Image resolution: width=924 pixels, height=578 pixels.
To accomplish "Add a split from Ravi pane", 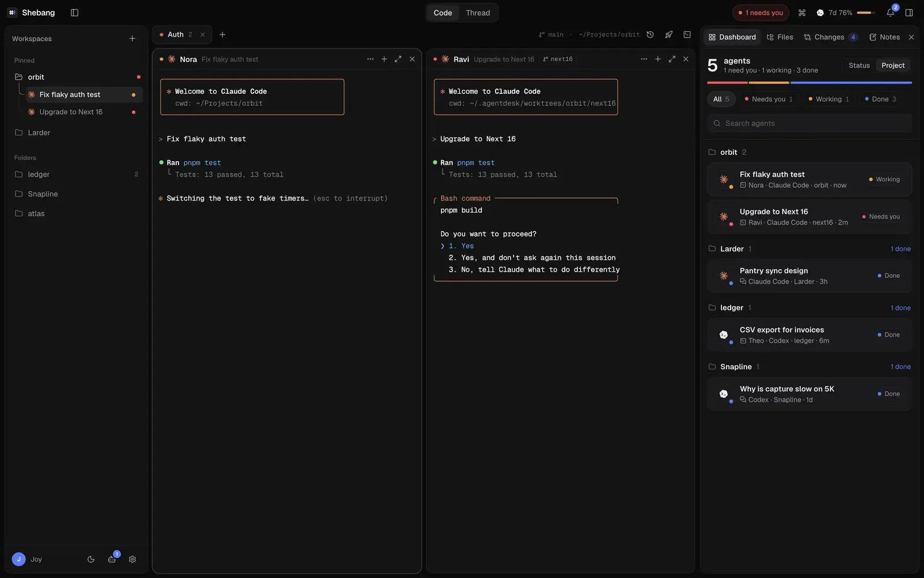I will point(658,59).
